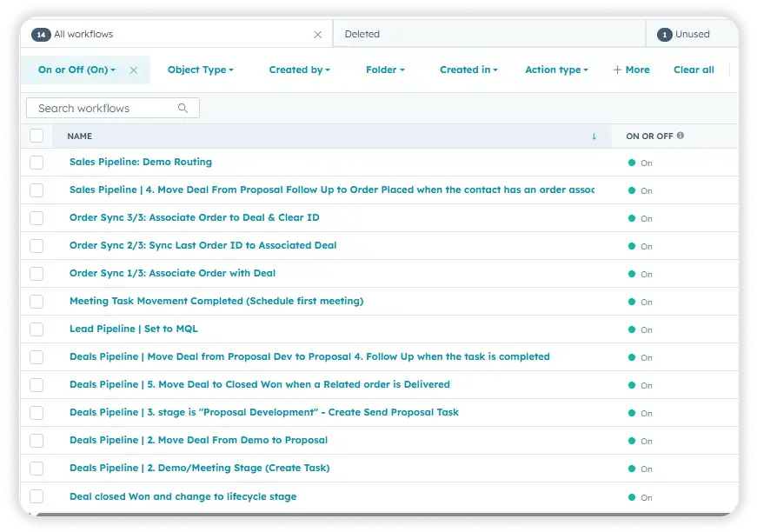Expand the Folder filter dropdown
The width and height of the screenshot is (757, 532).
(385, 70)
